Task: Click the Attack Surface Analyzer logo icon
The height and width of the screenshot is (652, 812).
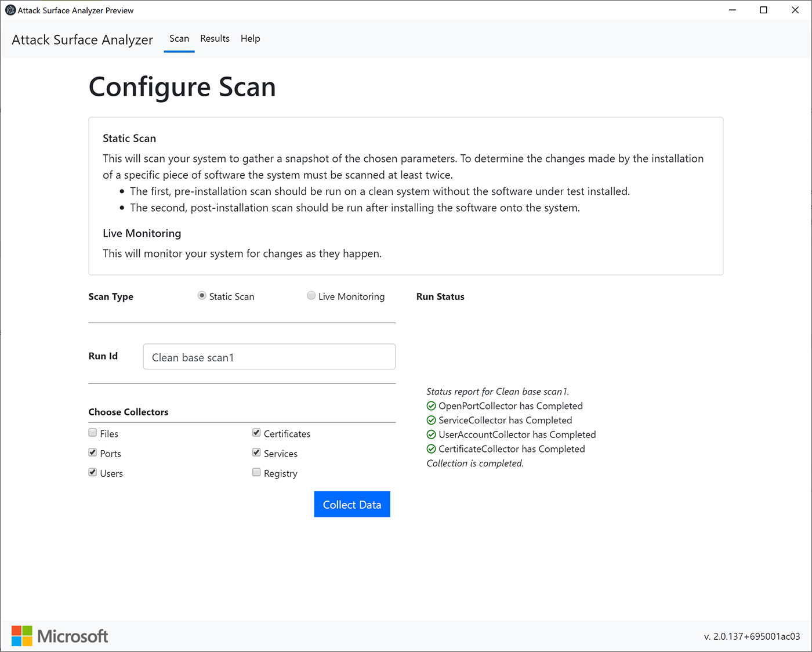Action: coord(10,10)
